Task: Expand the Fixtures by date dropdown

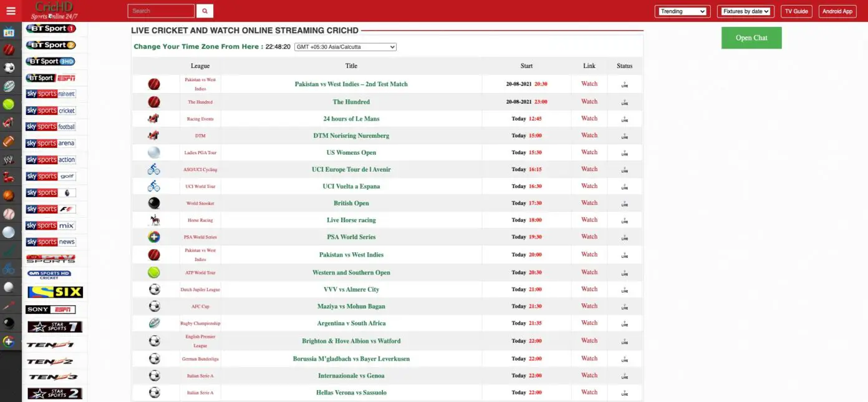Action: pos(745,11)
